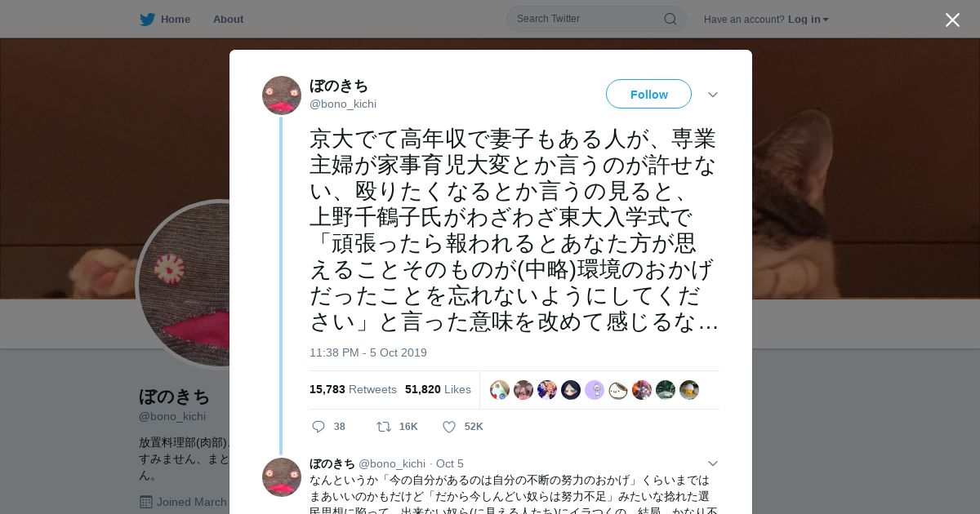Open avatar on the Oct 5 reply tweet

[x=282, y=477]
